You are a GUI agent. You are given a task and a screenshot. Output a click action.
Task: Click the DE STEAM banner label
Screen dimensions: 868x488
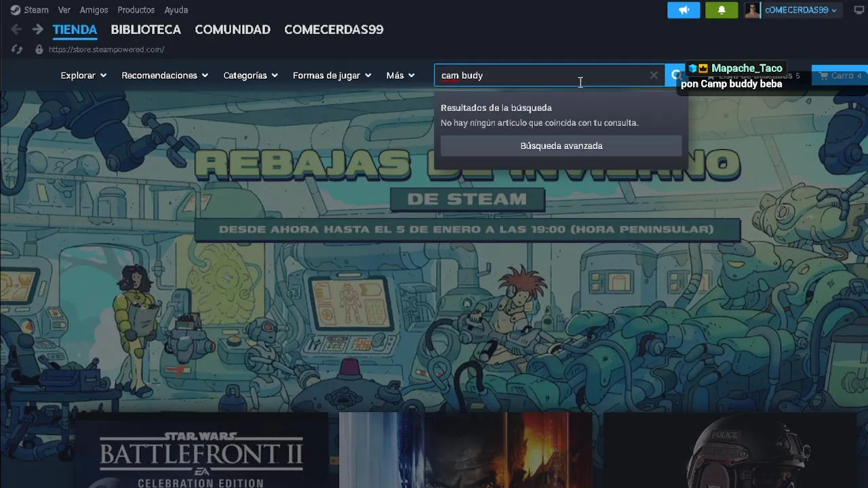coord(467,199)
